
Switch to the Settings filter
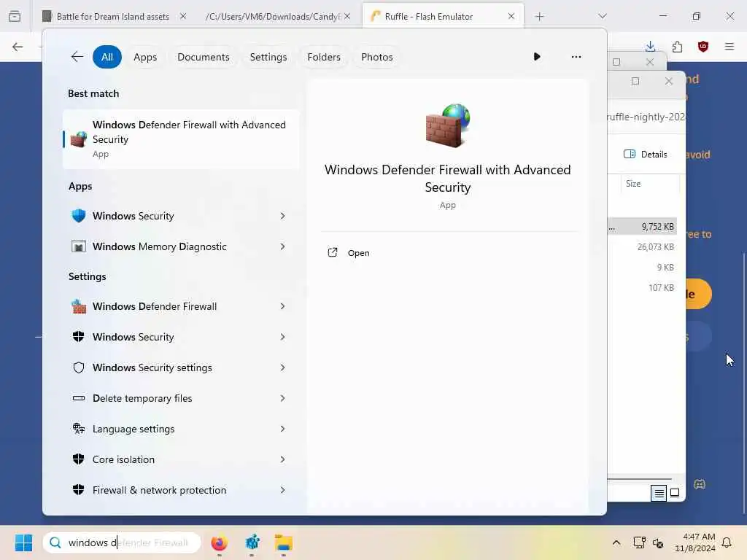(x=268, y=57)
